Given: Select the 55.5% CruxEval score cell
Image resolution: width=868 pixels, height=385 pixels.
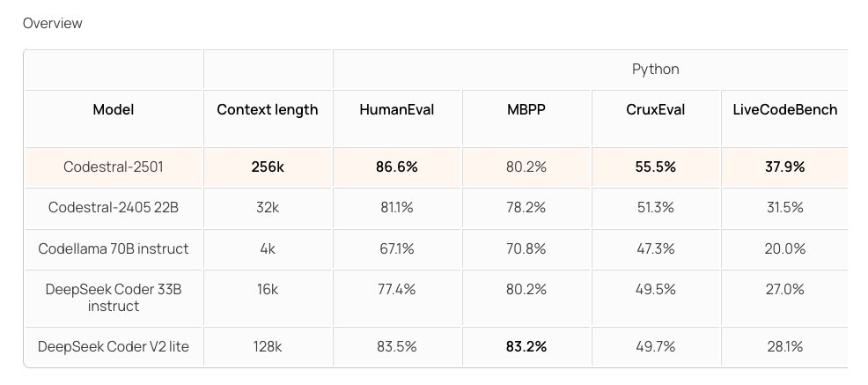Looking at the screenshot, I should pyautogui.click(x=656, y=167).
